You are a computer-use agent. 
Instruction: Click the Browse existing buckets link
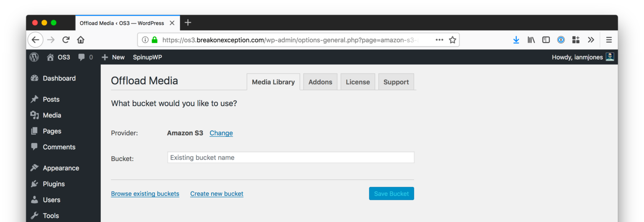[145, 194]
